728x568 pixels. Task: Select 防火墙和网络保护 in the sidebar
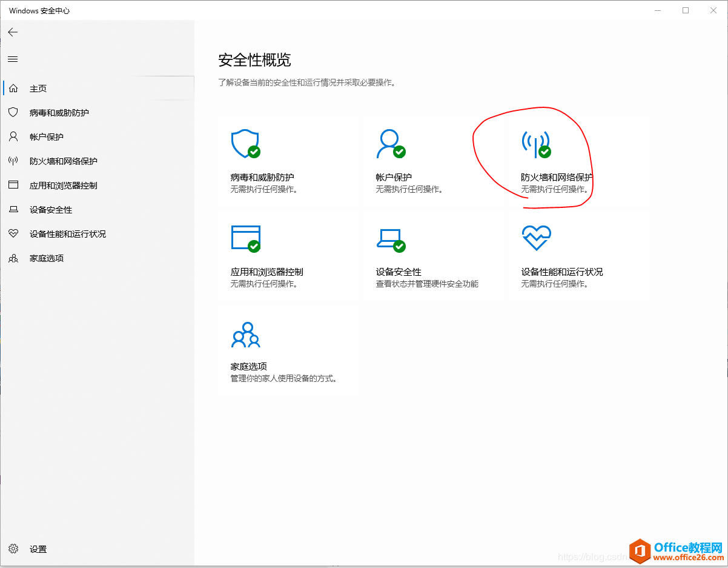(64, 161)
